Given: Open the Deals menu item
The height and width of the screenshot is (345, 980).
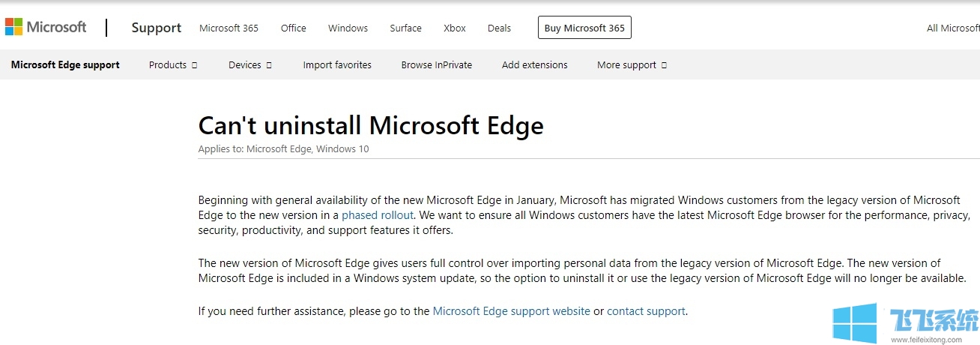Looking at the screenshot, I should pos(499,28).
